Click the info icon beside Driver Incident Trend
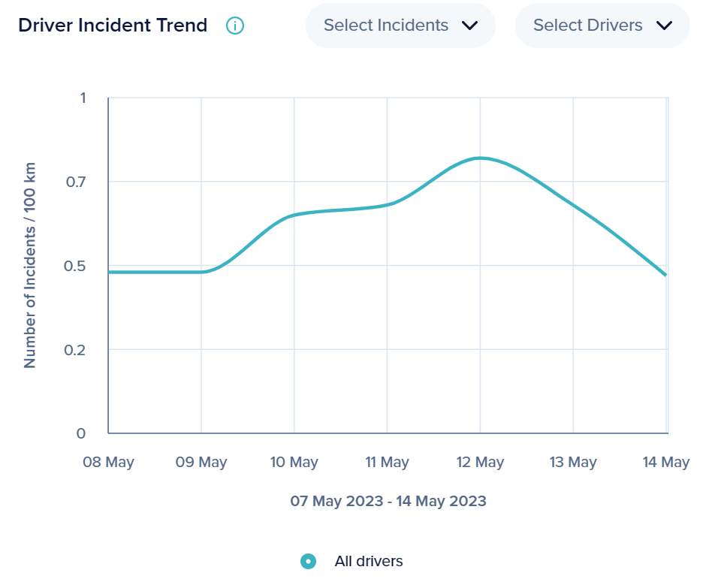The height and width of the screenshot is (588, 706). 235,26
